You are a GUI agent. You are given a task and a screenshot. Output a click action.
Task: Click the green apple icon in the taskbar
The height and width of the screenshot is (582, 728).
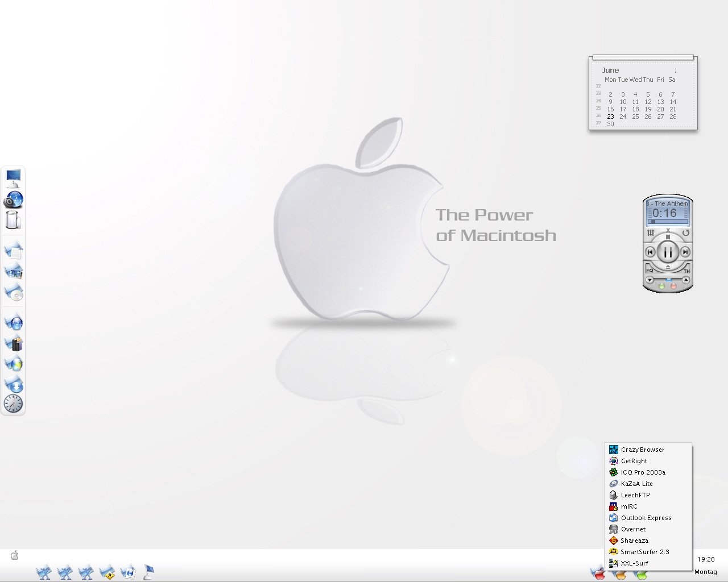coord(640,575)
